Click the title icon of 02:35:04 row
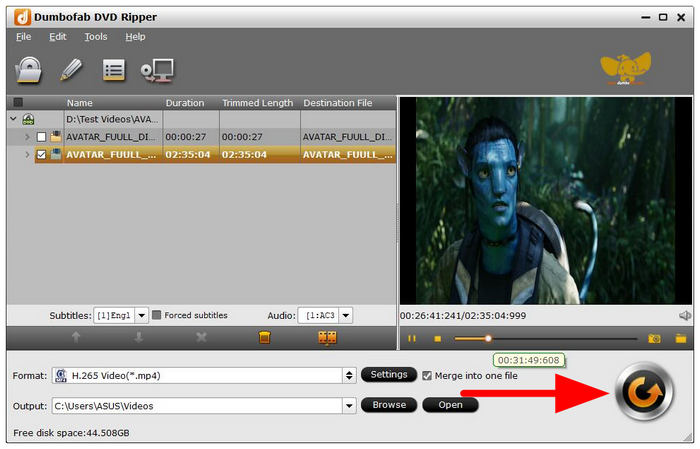700x449 pixels. coord(56,154)
